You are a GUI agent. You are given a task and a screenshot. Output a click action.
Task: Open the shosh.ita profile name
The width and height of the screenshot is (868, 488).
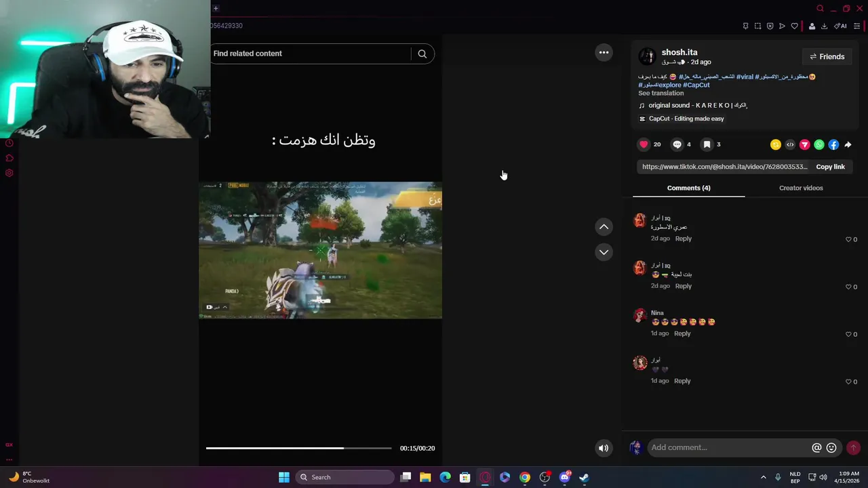point(679,52)
